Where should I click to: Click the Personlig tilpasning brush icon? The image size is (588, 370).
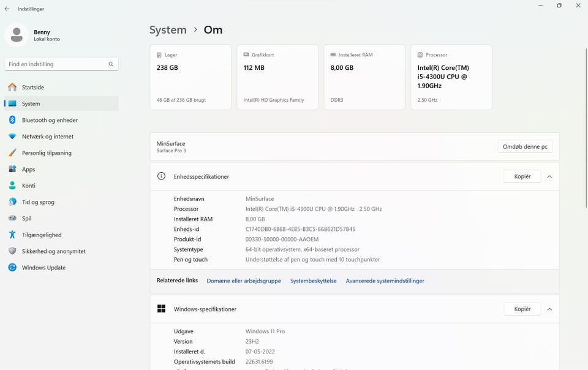coord(12,153)
